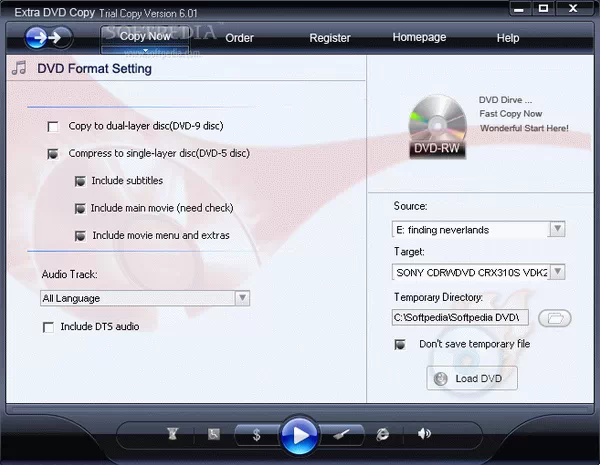Click the brush clean icon
Screen dimensions: 600x465
pos(341,434)
